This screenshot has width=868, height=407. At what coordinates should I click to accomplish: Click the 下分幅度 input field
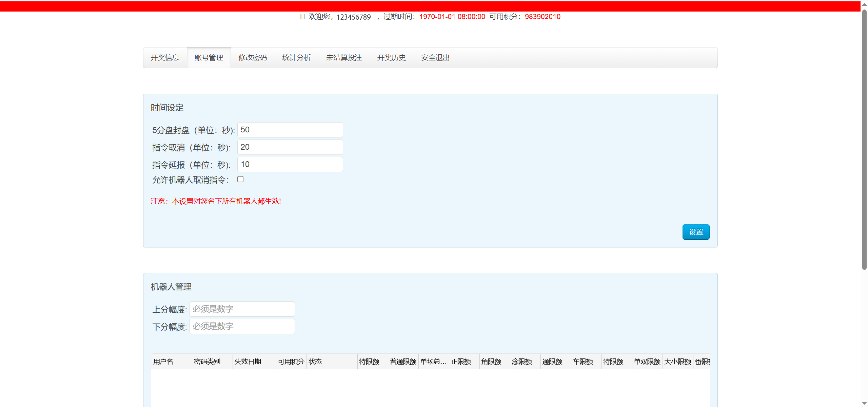[242, 327]
